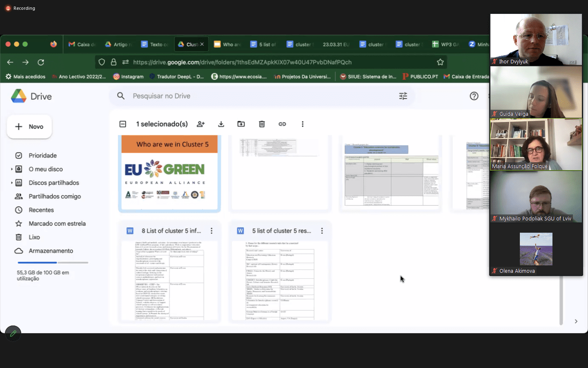The height and width of the screenshot is (368, 588).
Task: Click the browser back arrow
Action: click(x=10, y=62)
